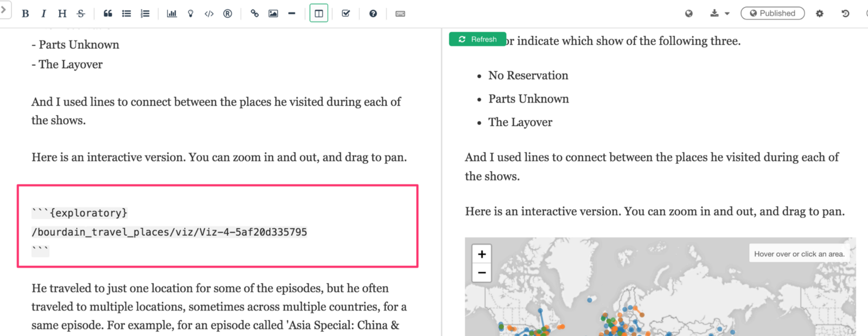Insert a hyperlink
The width and height of the screenshot is (868, 336).
point(254,14)
